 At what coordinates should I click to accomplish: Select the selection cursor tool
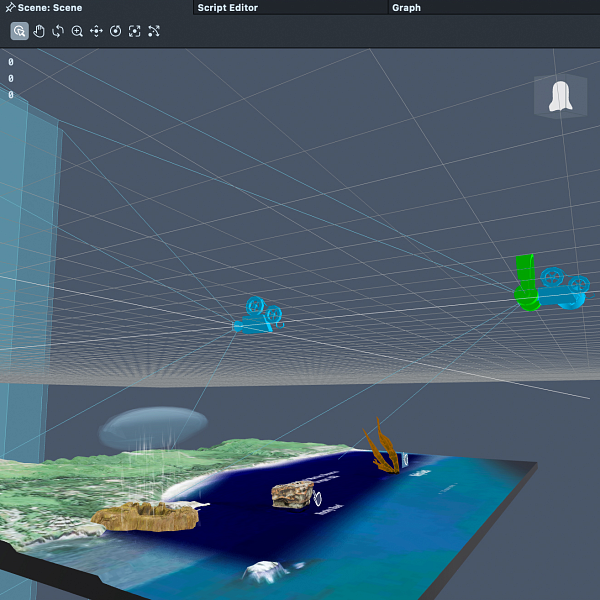[x=20, y=31]
